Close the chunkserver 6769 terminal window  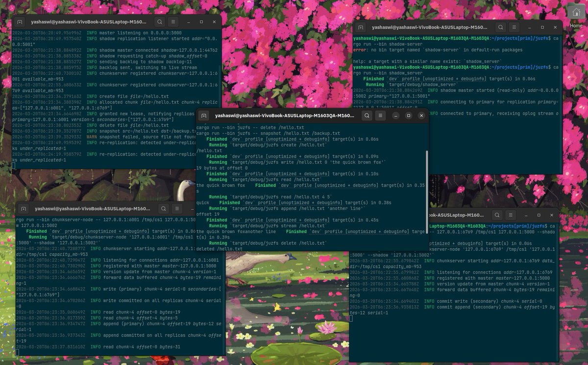(552, 215)
